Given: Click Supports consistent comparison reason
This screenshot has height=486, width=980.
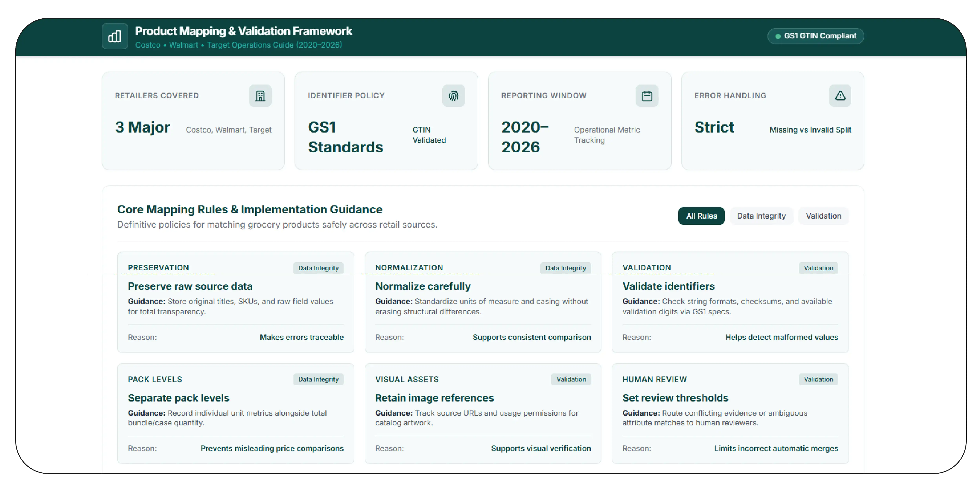Looking at the screenshot, I should (x=531, y=337).
